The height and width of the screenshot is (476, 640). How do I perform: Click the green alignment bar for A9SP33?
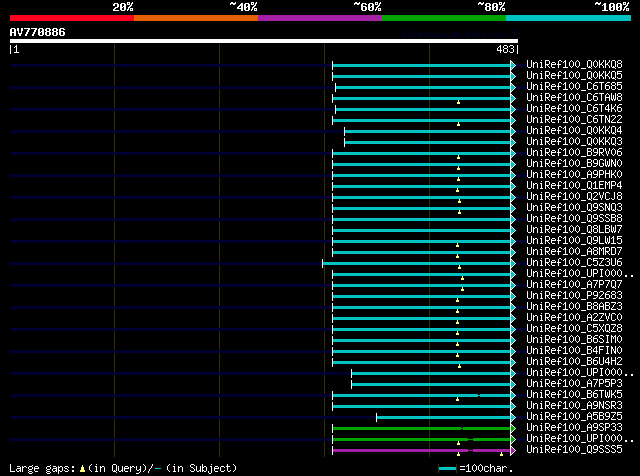(x=422, y=428)
